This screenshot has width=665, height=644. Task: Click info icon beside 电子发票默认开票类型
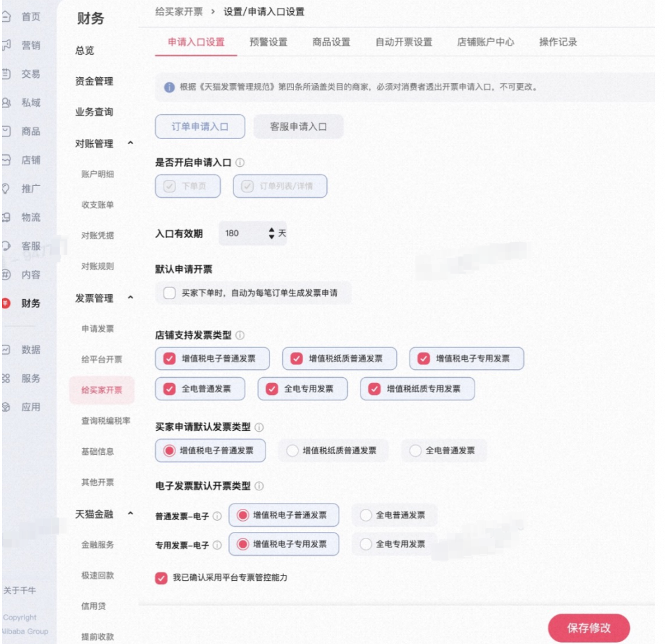259,486
